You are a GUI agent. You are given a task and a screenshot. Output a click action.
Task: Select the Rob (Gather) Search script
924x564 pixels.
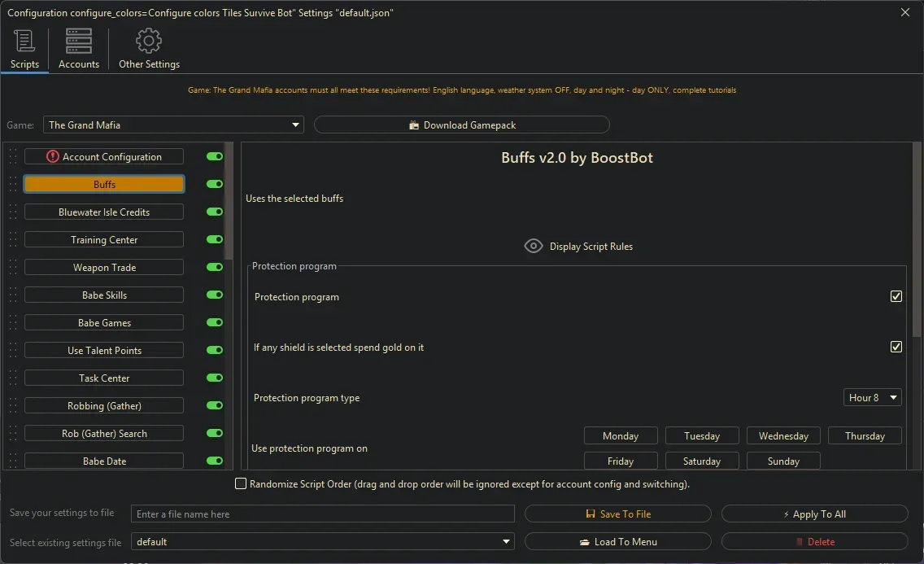tap(104, 434)
